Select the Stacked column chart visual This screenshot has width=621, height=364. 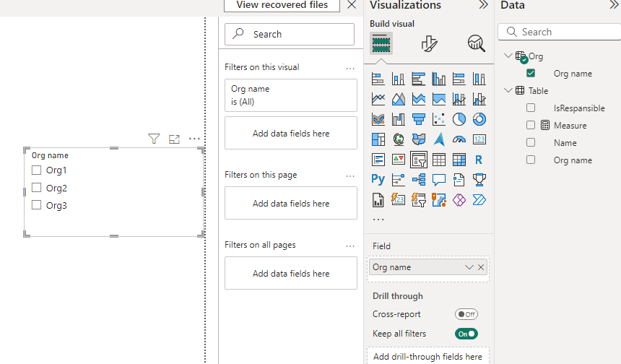coord(399,79)
